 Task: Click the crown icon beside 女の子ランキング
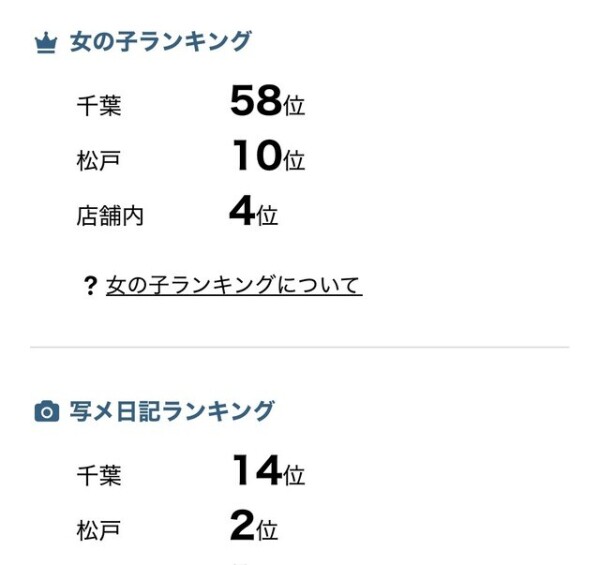coord(46,44)
